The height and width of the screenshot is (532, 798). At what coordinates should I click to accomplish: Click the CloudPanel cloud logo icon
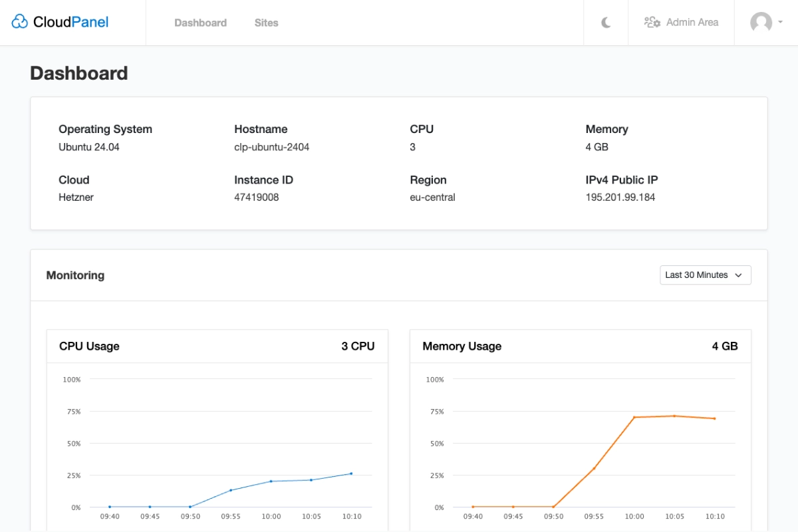coord(19,21)
